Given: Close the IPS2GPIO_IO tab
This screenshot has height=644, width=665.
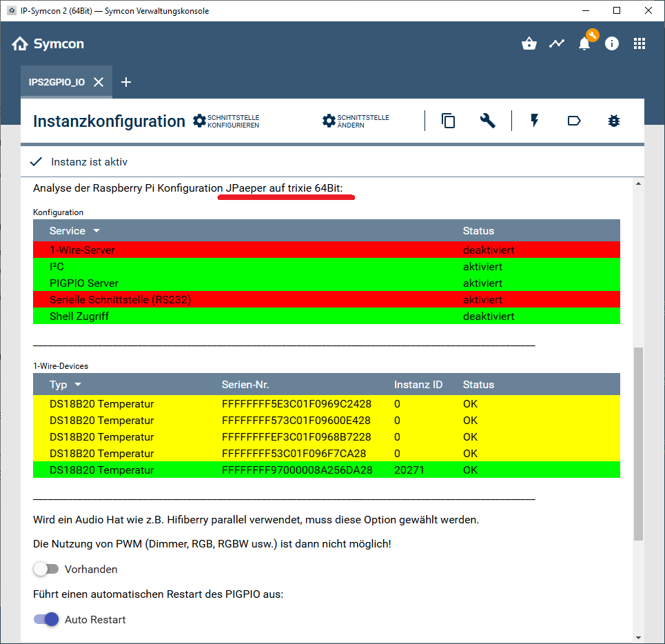Looking at the screenshot, I should pyautogui.click(x=99, y=82).
